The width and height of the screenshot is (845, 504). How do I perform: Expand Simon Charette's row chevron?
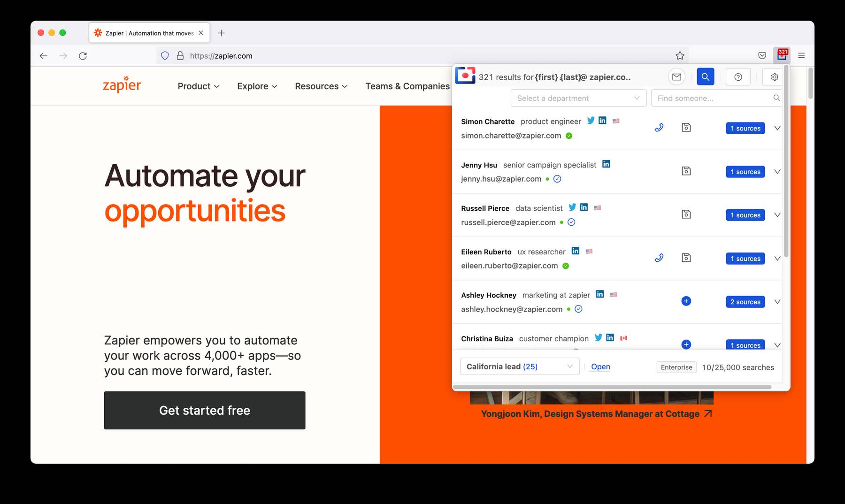(x=777, y=128)
